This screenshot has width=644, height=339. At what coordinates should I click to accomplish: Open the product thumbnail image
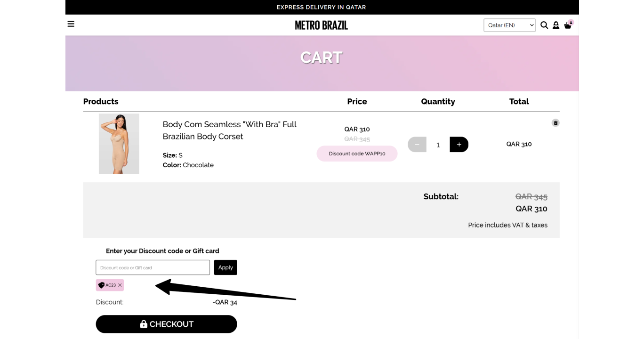click(x=119, y=144)
